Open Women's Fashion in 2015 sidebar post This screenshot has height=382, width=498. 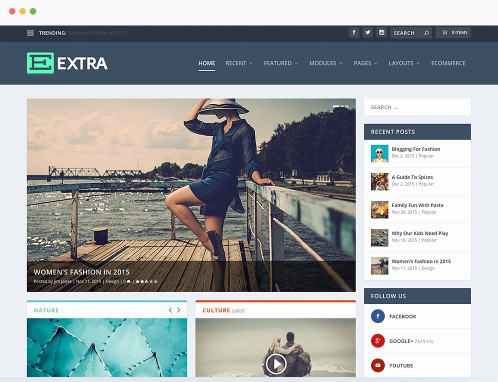point(421,261)
